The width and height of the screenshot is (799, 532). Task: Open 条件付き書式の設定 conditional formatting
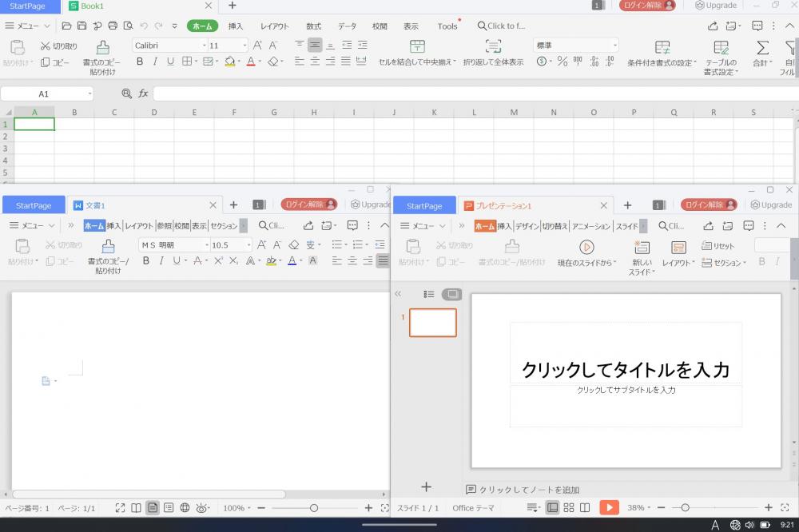click(x=662, y=54)
